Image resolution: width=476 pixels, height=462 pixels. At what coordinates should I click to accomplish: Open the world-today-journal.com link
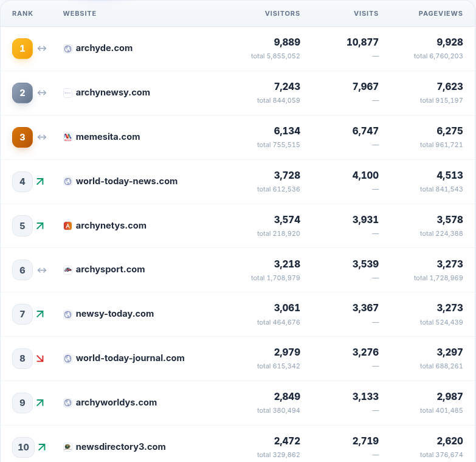(130, 358)
